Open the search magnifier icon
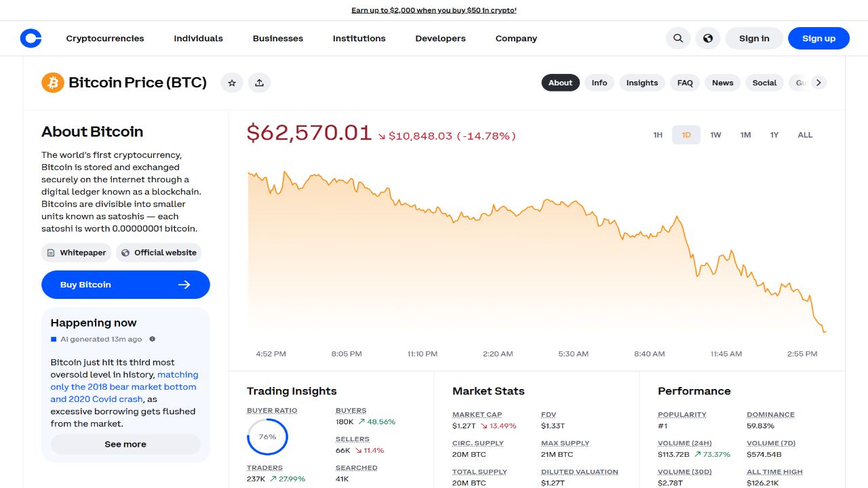868x488 pixels. coord(678,39)
